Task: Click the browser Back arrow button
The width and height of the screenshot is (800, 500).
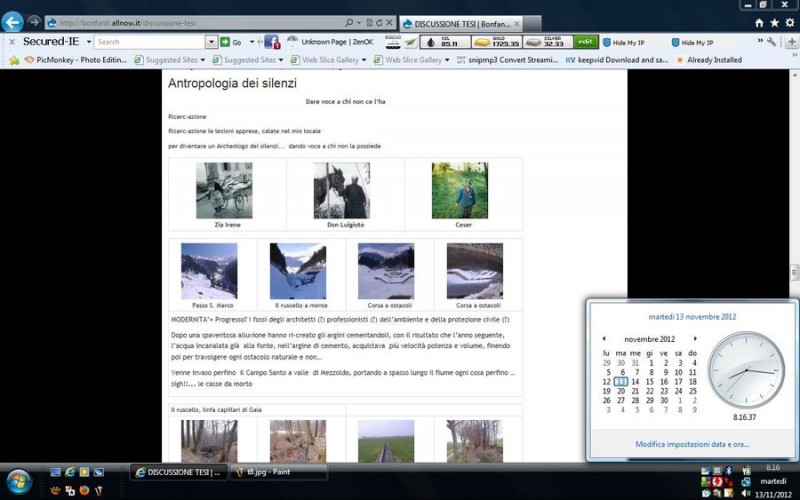Action: point(13,21)
